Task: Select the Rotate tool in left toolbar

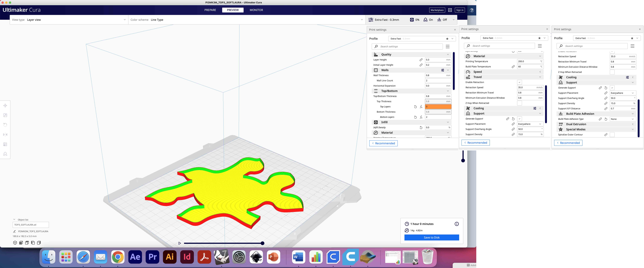Action: [x=5, y=125]
